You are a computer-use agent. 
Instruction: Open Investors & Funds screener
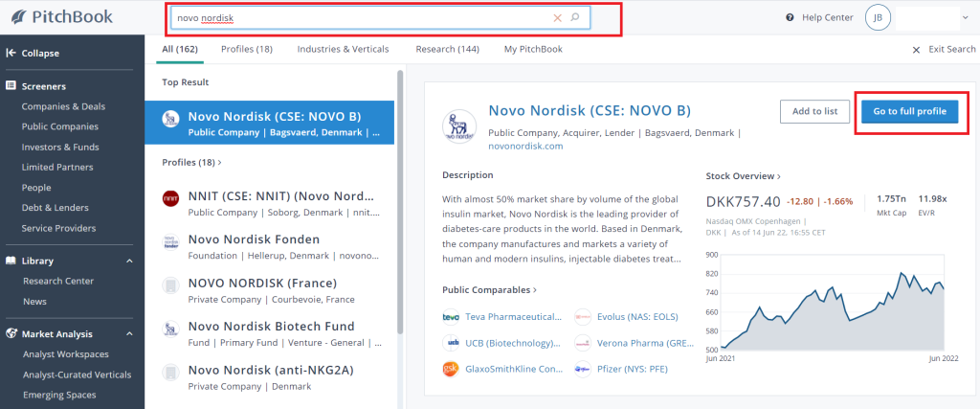(x=60, y=147)
